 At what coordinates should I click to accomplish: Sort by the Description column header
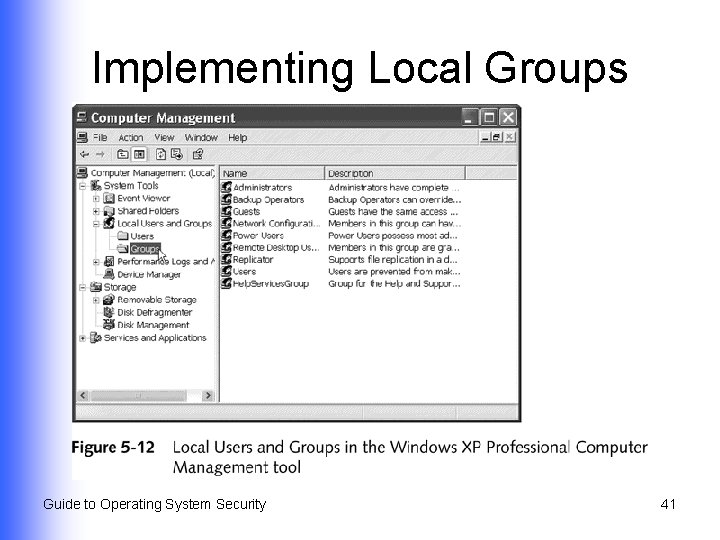395,173
